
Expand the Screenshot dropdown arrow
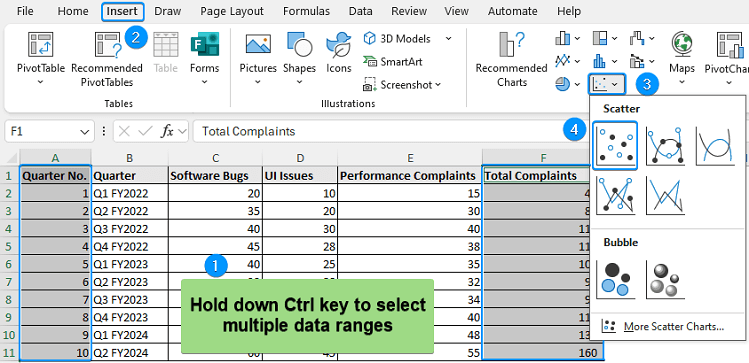tap(437, 85)
